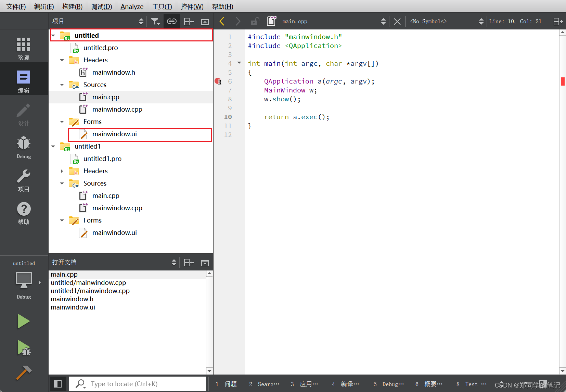Collapse Forms folder under untitled

click(62, 122)
